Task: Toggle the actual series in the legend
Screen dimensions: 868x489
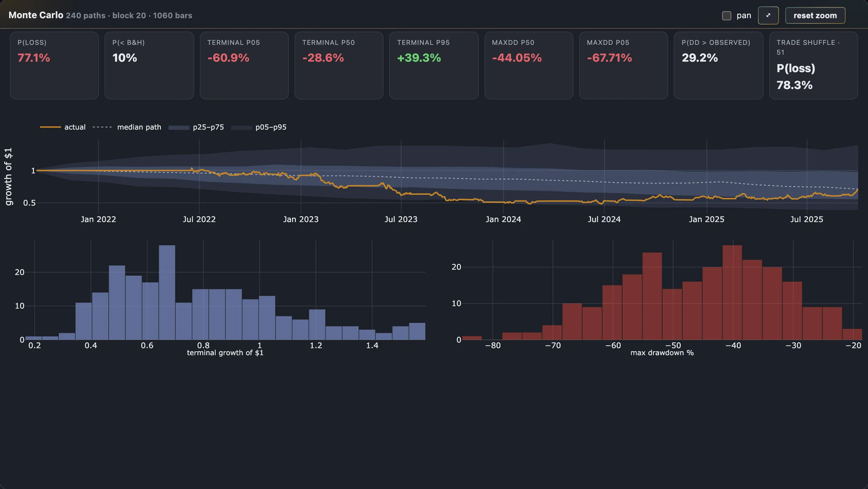Action: pyautogui.click(x=63, y=127)
